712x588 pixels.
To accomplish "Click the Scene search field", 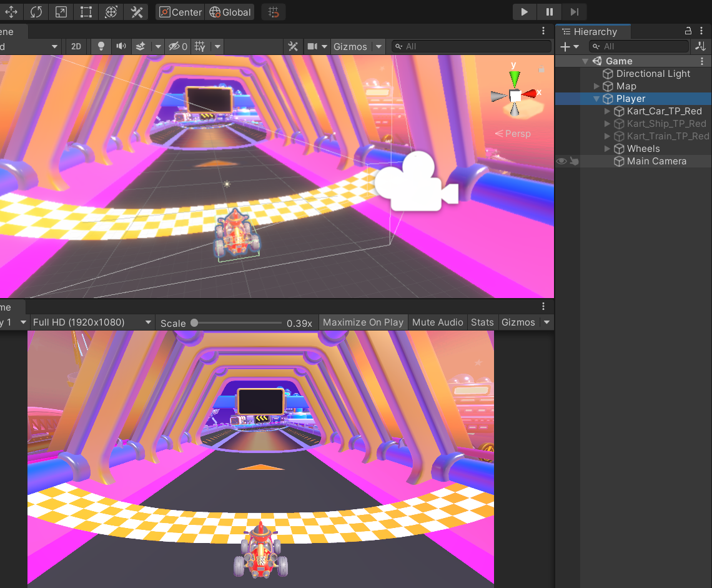I will [x=471, y=46].
